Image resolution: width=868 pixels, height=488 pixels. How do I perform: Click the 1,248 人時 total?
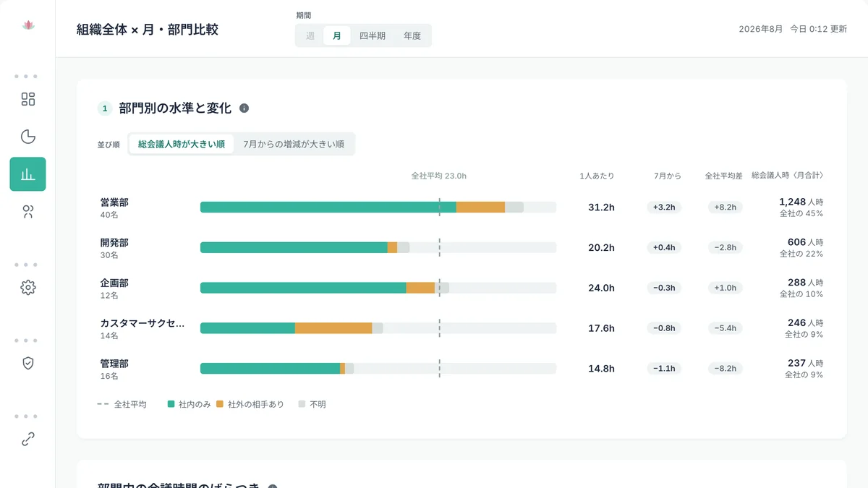point(801,202)
